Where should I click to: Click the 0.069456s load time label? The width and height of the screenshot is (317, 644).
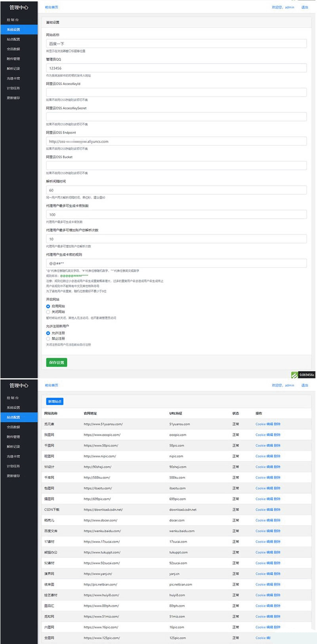(x=307, y=375)
